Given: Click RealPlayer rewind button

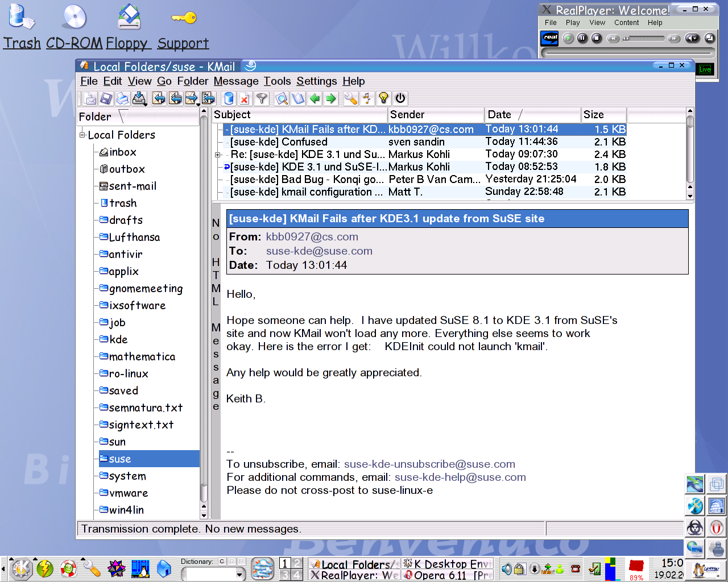Looking at the screenshot, I should 613,38.
